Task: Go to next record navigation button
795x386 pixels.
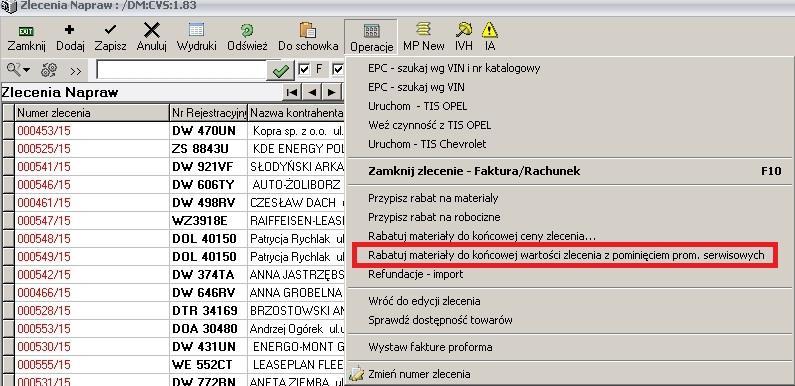Action: [331, 92]
